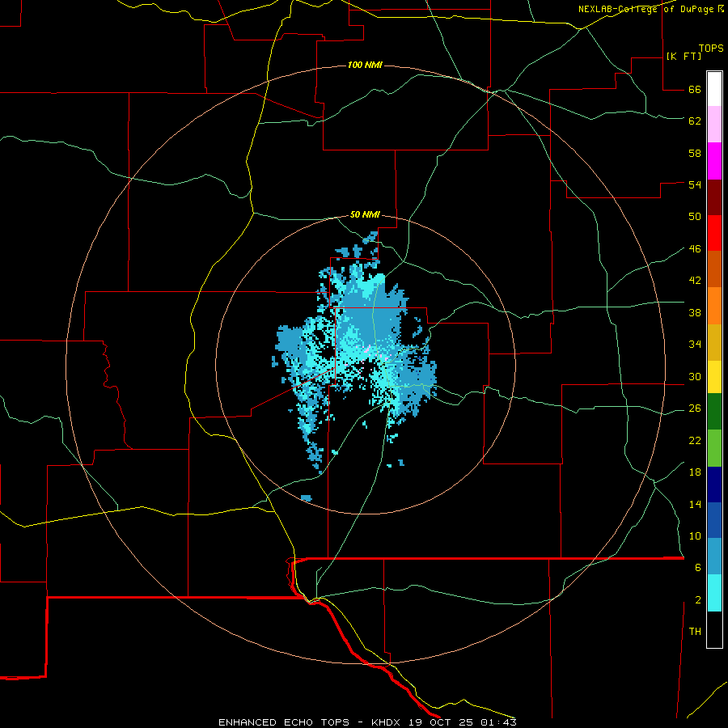This screenshot has height=728, width=728.
Task: Click the "30" legend scale label
Action: point(695,376)
